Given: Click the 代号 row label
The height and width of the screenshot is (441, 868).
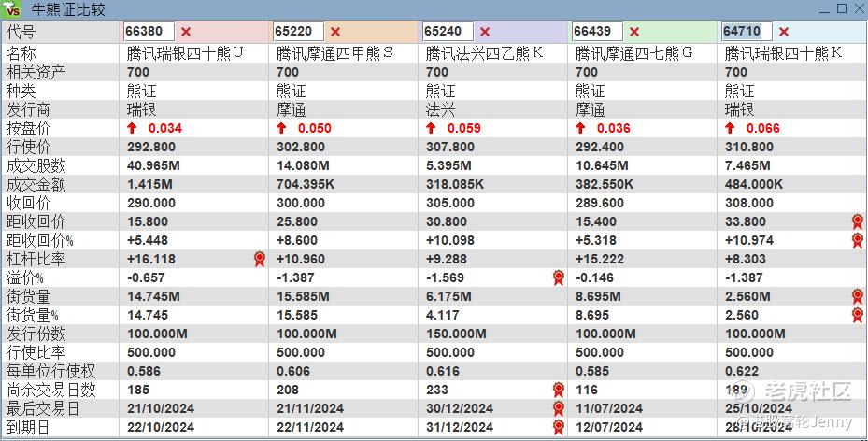Looking at the screenshot, I should [x=21, y=32].
